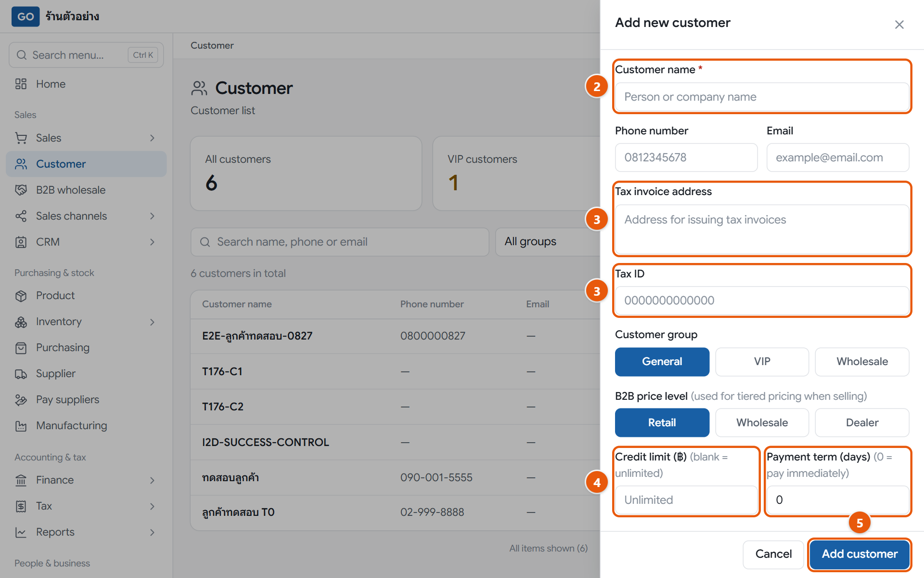This screenshot has height=578, width=924.
Task: Click the Customer people icon in sidebar
Action: [x=21, y=164]
